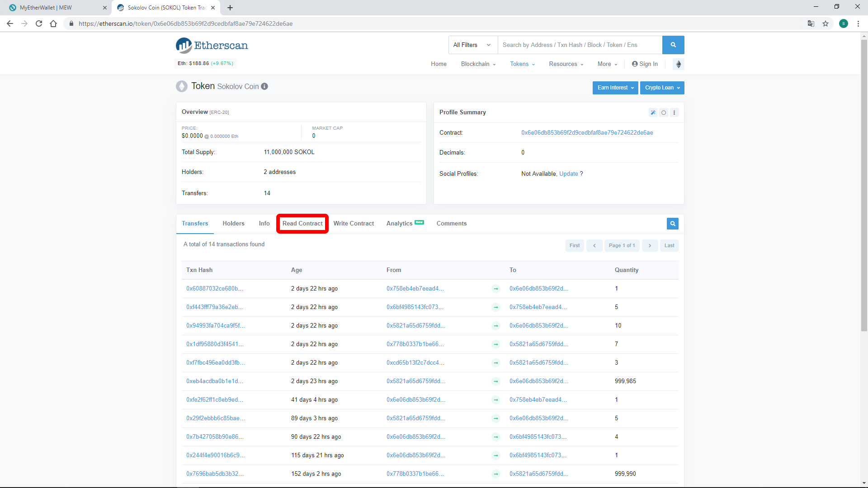
Task: Open From address in the 0x244f4e90016b6c9 row
Action: pos(416,455)
